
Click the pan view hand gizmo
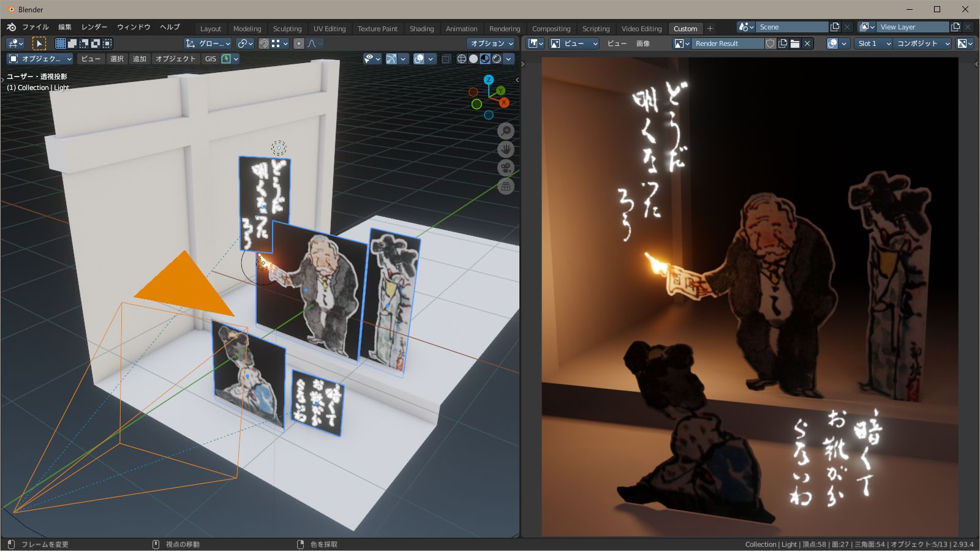(506, 149)
